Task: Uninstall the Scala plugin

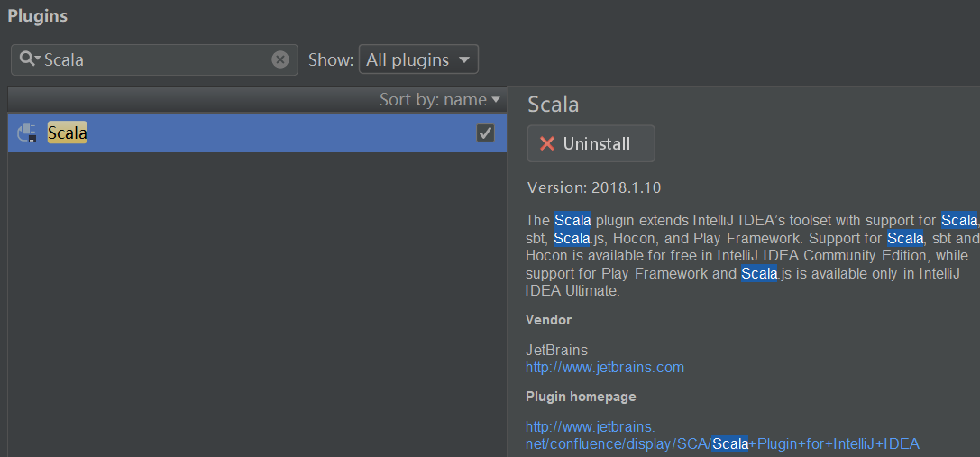Action: click(591, 144)
